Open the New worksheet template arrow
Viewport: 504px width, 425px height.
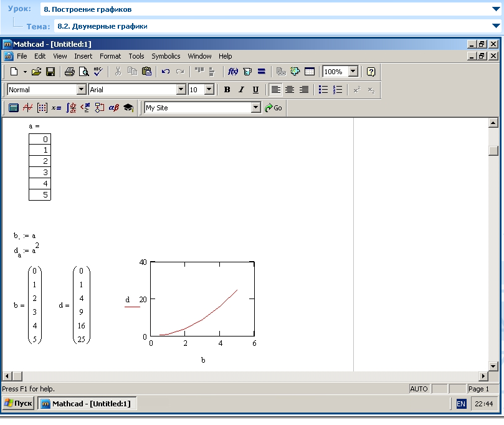[25, 72]
